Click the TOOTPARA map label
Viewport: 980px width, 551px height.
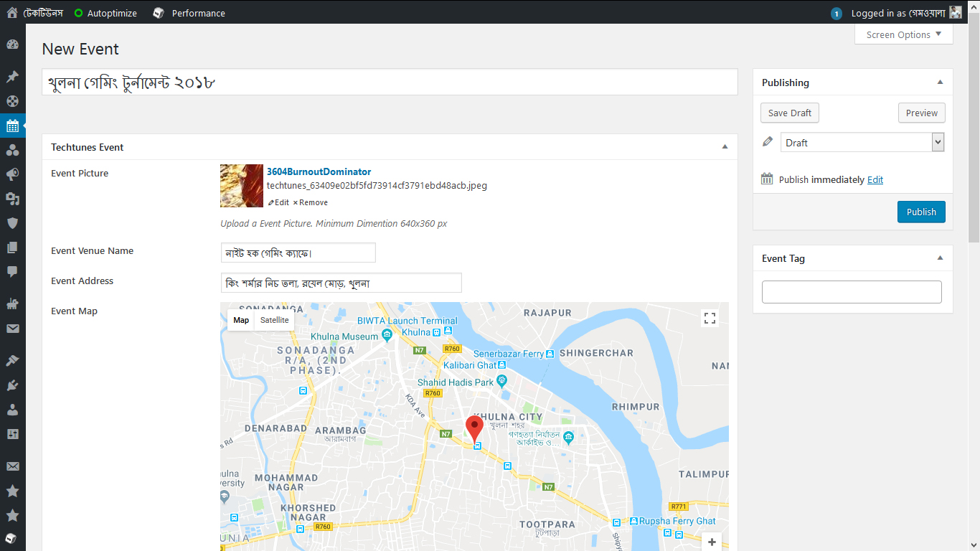(x=547, y=524)
